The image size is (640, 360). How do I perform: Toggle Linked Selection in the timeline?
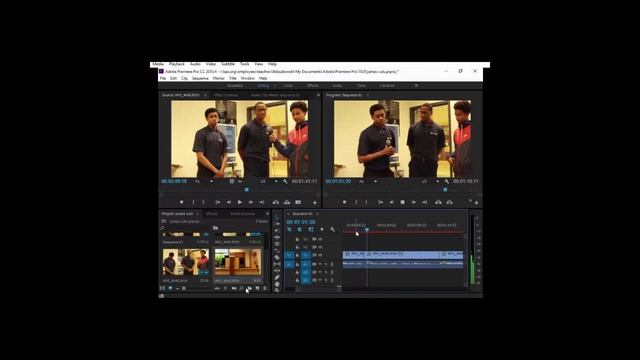[x=311, y=229]
